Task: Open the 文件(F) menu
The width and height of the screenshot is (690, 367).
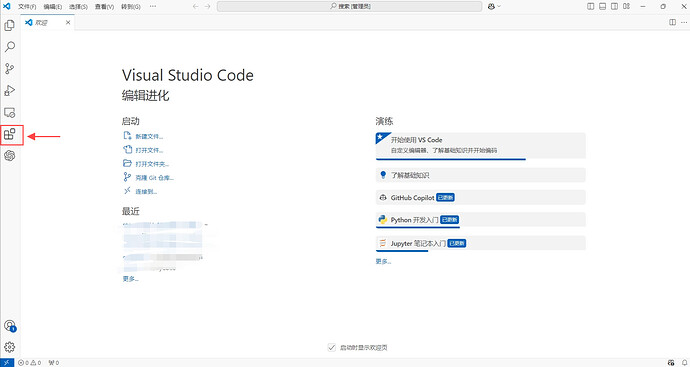Action: [27, 7]
